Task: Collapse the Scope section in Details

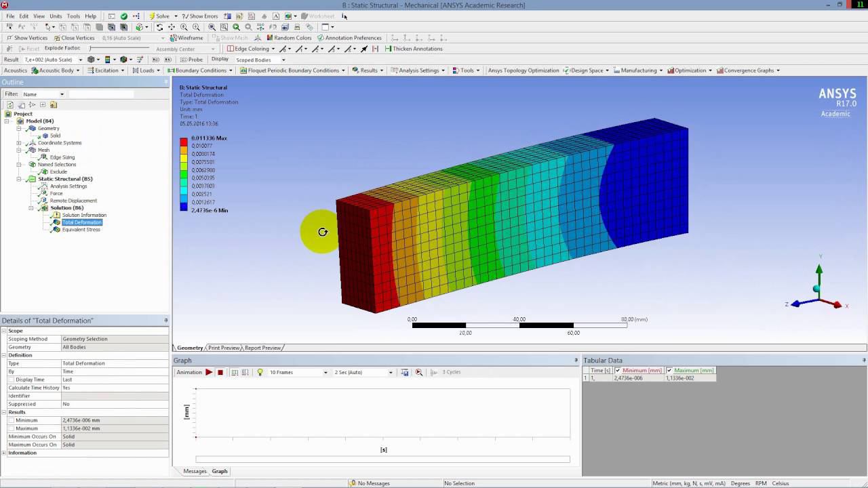Action: tap(3, 331)
